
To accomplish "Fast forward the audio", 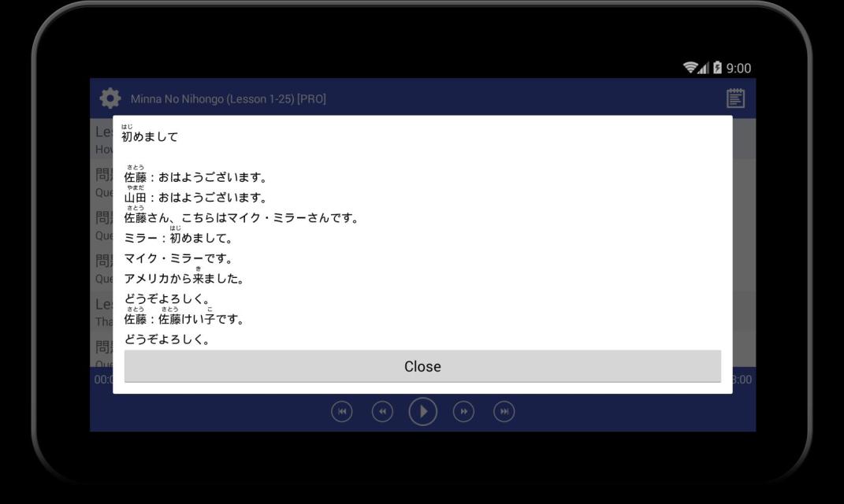I will pos(463,411).
